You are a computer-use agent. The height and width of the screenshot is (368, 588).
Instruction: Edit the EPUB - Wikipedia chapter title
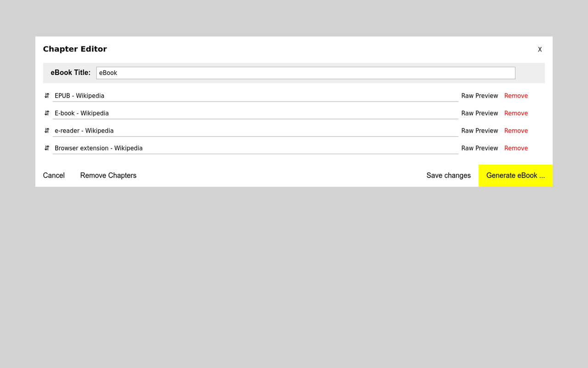click(255, 96)
